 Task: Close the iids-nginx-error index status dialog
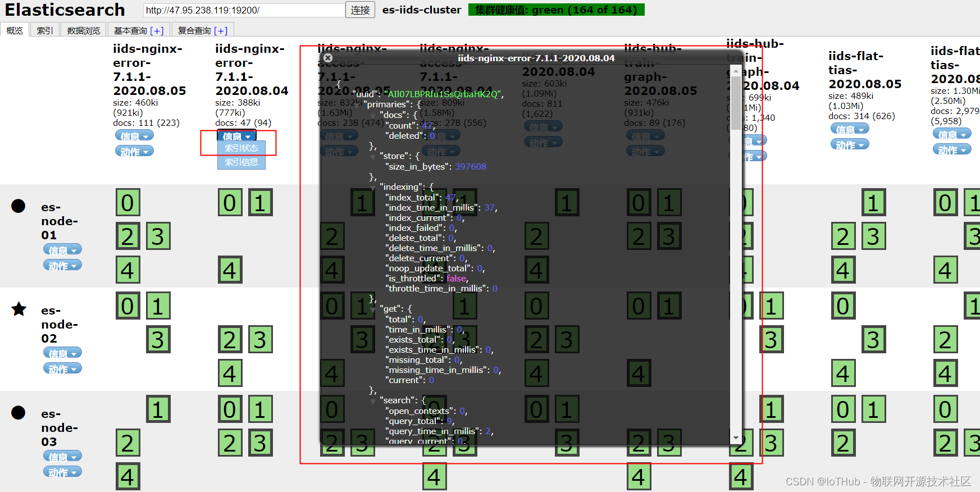(328, 58)
